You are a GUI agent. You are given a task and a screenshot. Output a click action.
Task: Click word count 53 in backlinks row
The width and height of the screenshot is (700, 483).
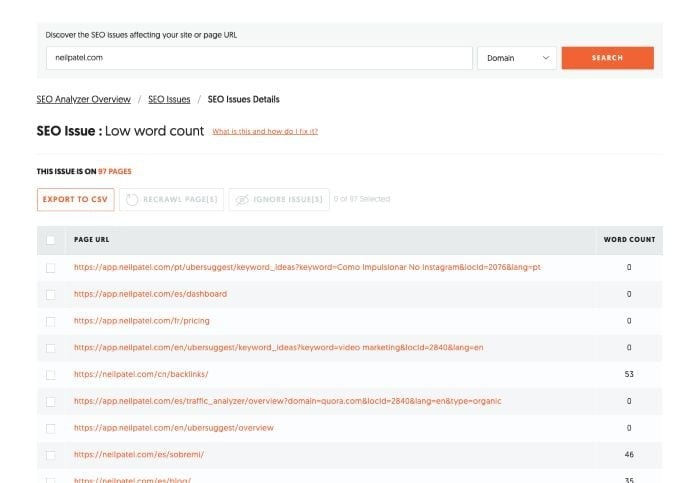click(629, 374)
